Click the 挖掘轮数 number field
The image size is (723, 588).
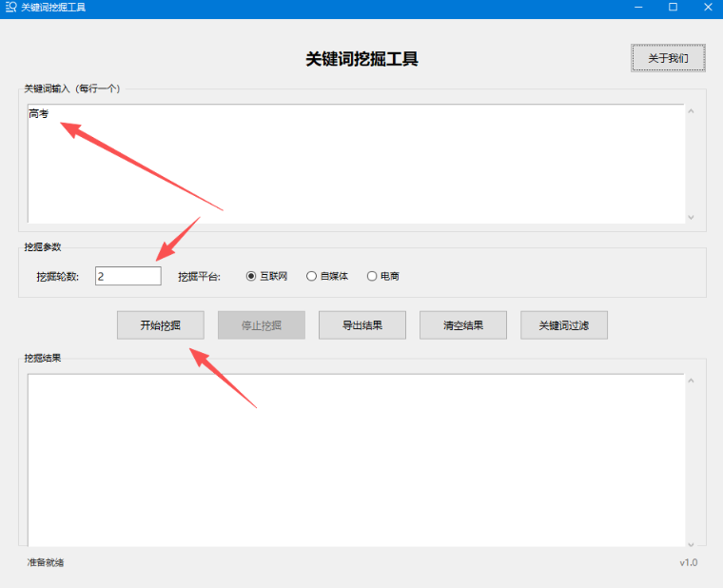pyautogui.click(x=127, y=276)
